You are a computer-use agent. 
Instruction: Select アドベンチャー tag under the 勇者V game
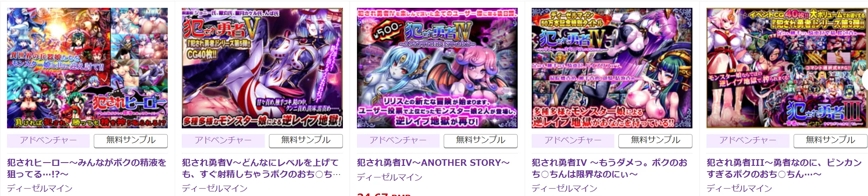[x=223, y=141]
